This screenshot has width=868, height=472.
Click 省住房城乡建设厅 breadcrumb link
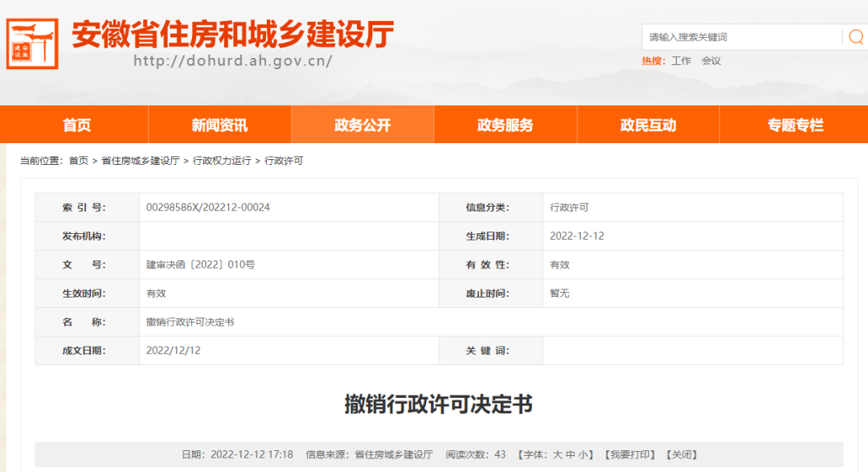(x=141, y=161)
